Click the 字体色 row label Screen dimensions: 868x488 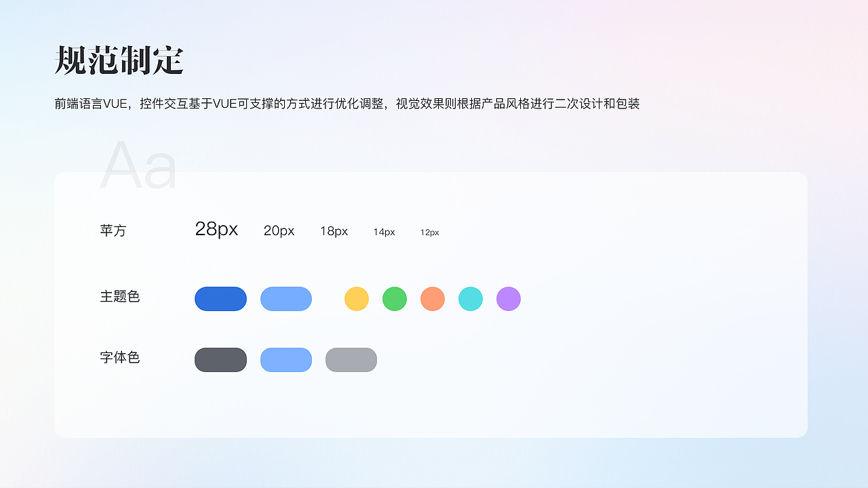(120, 358)
